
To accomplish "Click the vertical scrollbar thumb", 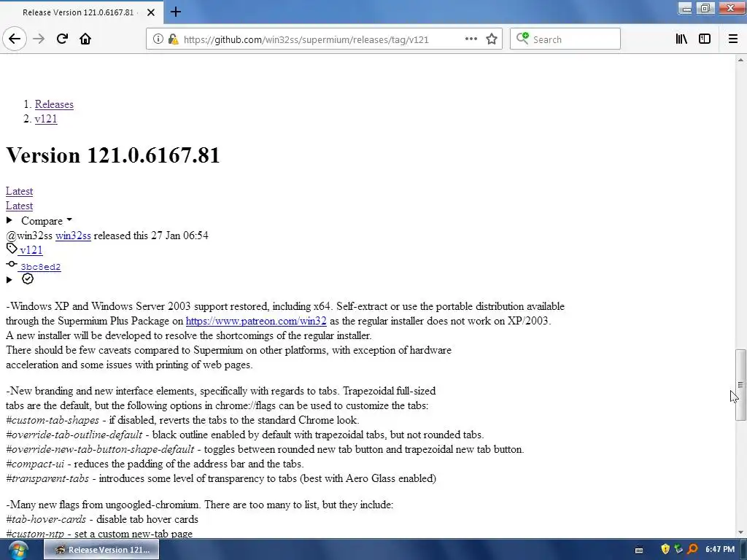I will coord(740,385).
